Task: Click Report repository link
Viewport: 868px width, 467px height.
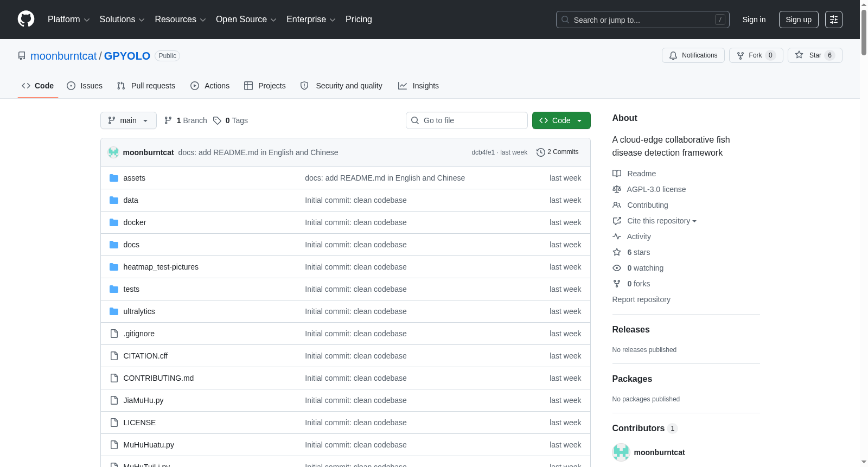Action: coord(641,299)
